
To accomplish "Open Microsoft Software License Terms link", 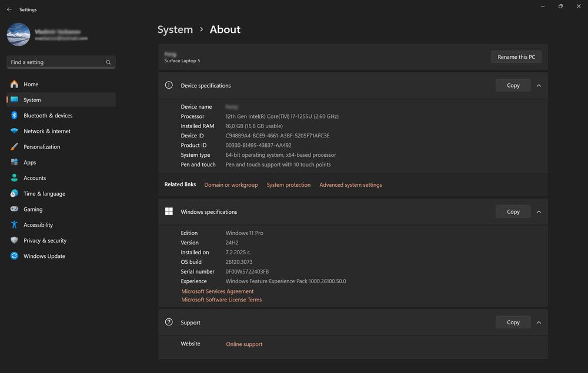I will coord(222,300).
